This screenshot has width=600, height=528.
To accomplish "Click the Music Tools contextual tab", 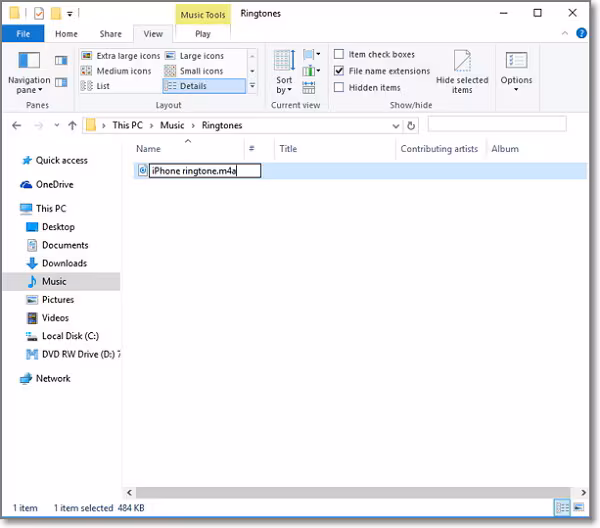I will 203,15.
